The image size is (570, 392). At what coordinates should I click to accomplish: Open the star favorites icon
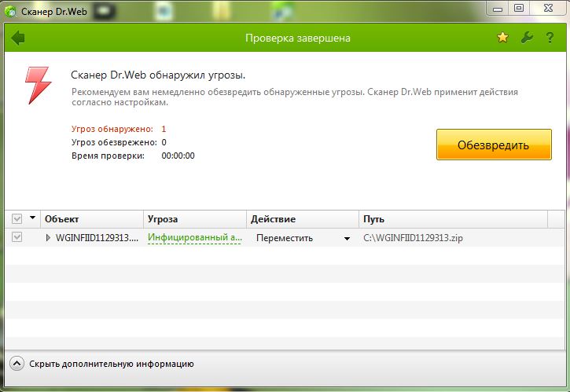pos(502,37)
